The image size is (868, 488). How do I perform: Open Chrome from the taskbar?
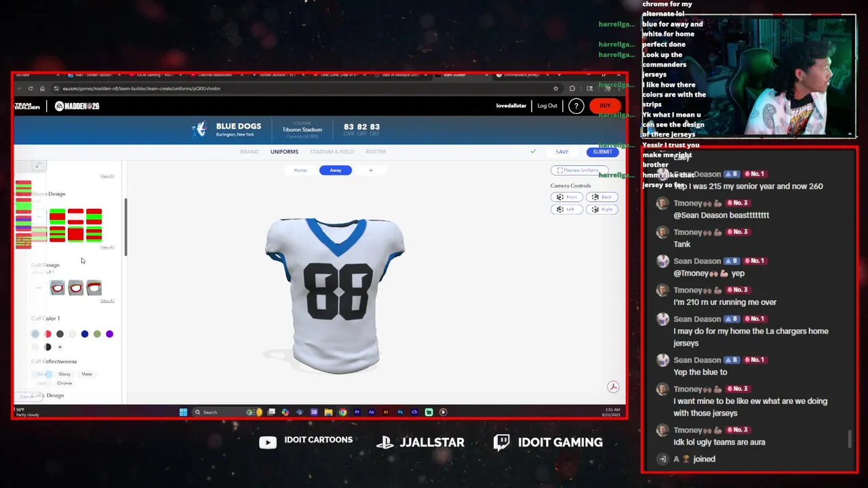pyautogui.click(x=342, y=412)
